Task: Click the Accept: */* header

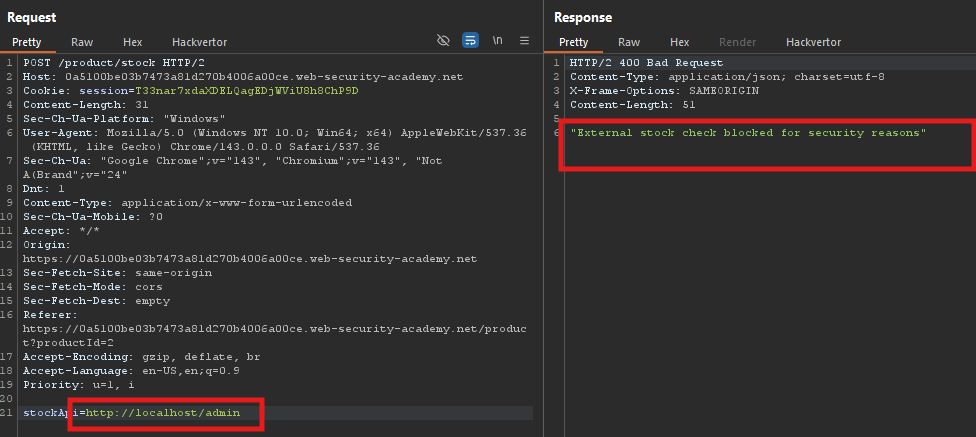Action: pyautogui.click(x=61, y=230)
